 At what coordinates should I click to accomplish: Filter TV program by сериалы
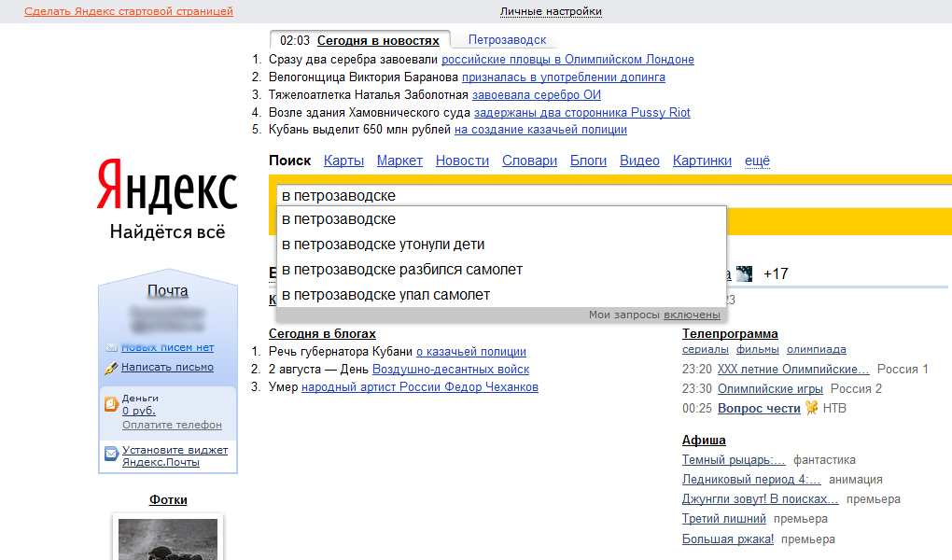(706, 349)
